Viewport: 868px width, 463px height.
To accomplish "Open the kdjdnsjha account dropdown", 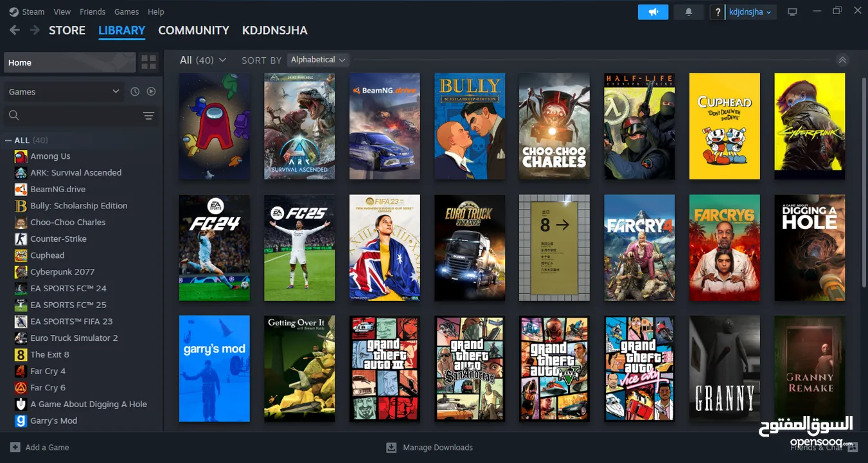I will tap(752, 12).
